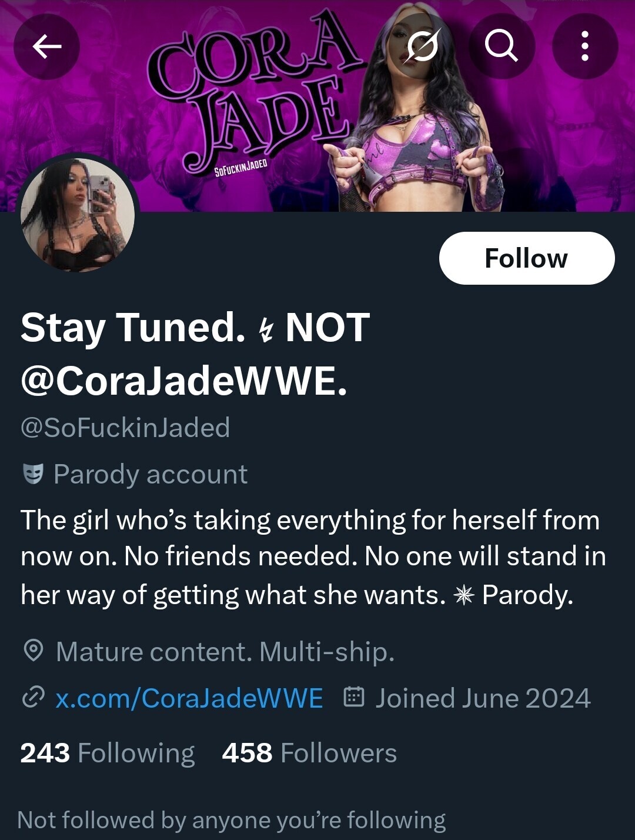The width and height of the screenshot is (635, 840).
Task: View the profile avatar photo
Action: coord(78,214)
